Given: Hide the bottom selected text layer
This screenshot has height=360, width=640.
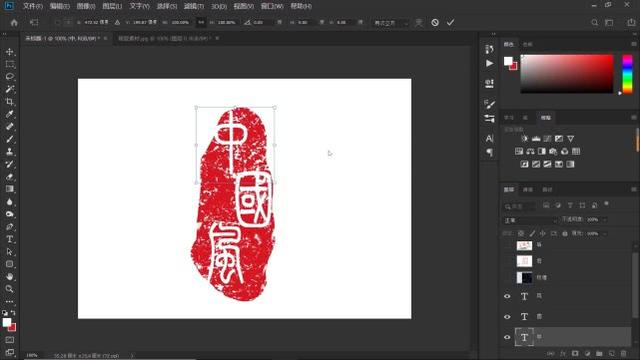Looking at the screenshot, I should tap(507, 337).
